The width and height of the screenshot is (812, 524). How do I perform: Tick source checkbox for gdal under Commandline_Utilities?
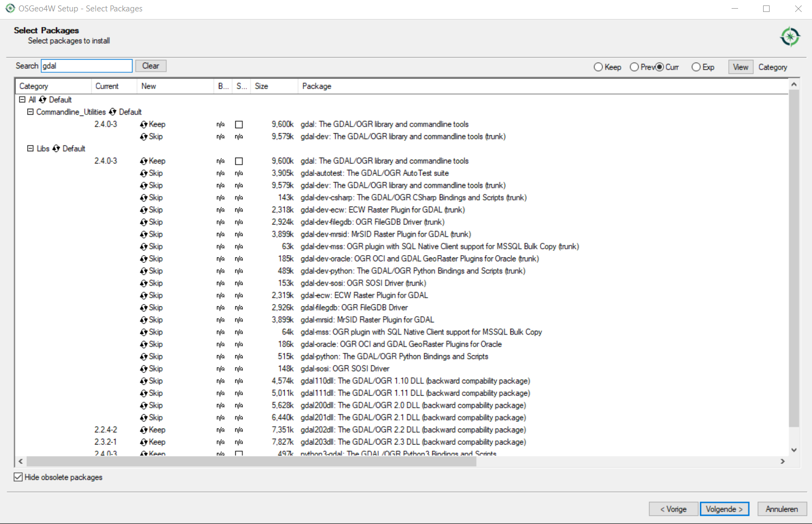[x=239, y=124]
